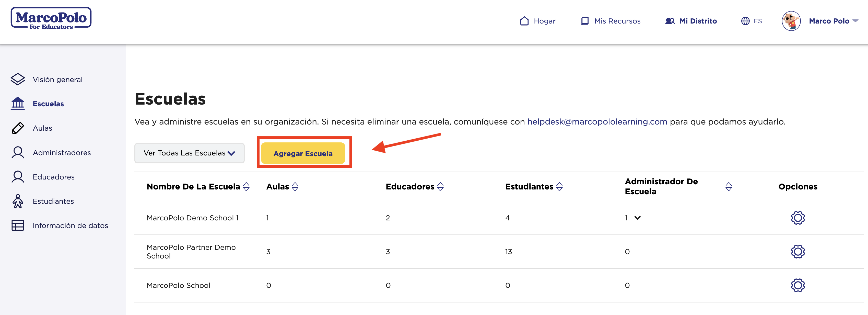Click the Aulas pencil icon
This screenshot has height=315, width=868.
click(18, 128)
